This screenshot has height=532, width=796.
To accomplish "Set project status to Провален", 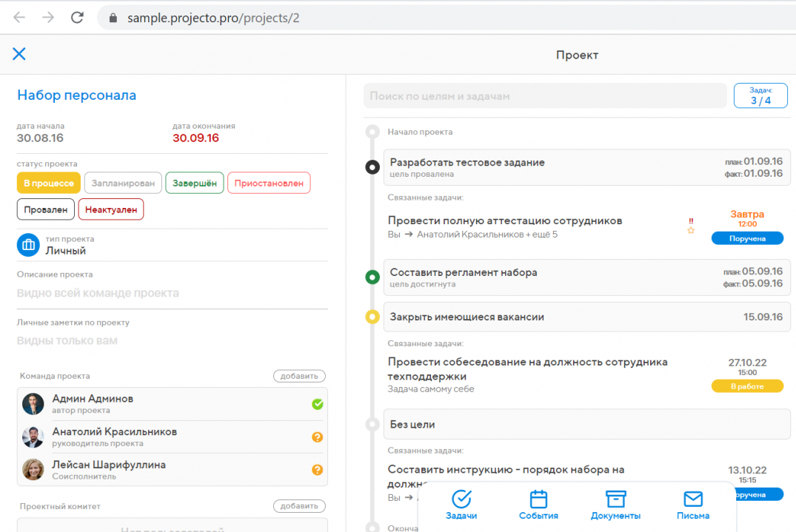I will tap(46, 209).
